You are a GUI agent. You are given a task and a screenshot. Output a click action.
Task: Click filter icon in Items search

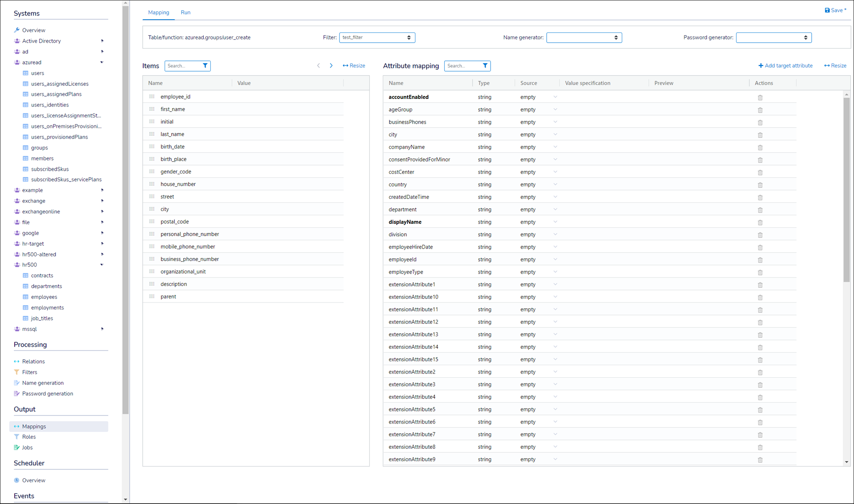tap(205, 66)
